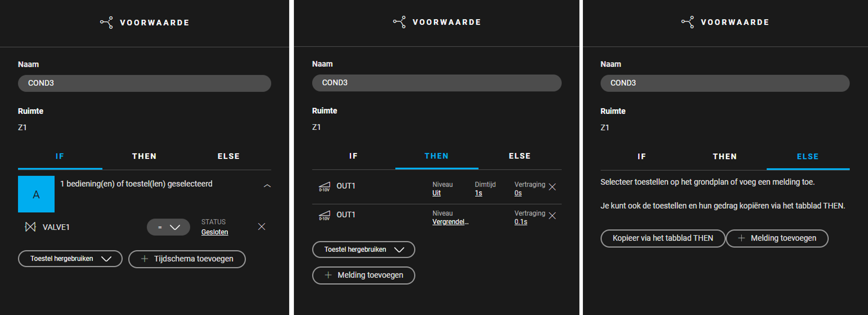Click Melding toevoegen in middle panel
868x315 pixels.
tap(363, 275)
